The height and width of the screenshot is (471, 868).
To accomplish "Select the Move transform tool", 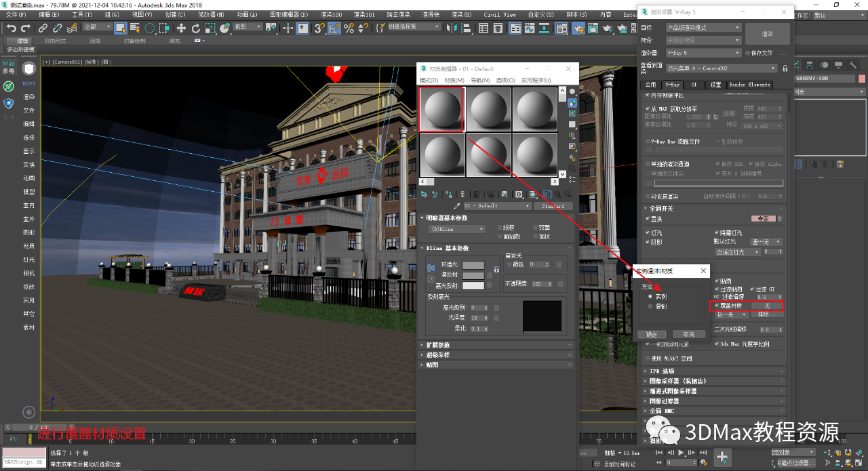I will 181,28.
